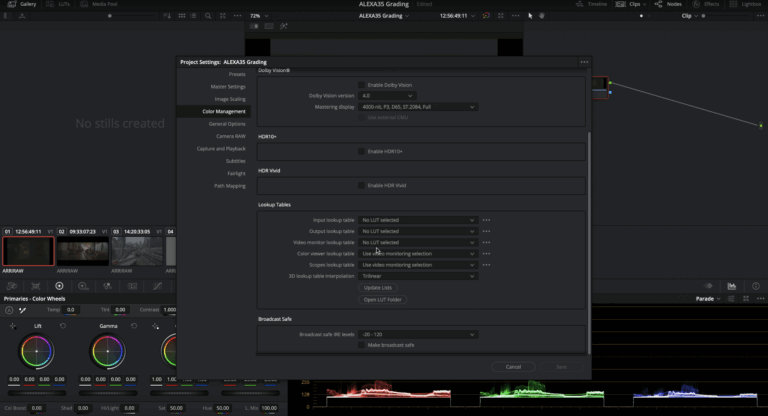Open Broadcast safe IRE levels dropdown
This screenshot has height=416, width=768.
418,334
